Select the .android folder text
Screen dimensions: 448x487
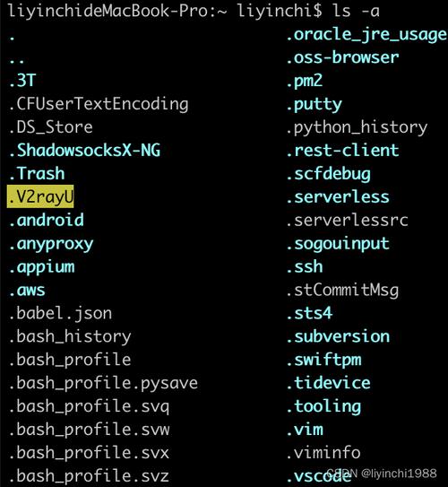47,220
